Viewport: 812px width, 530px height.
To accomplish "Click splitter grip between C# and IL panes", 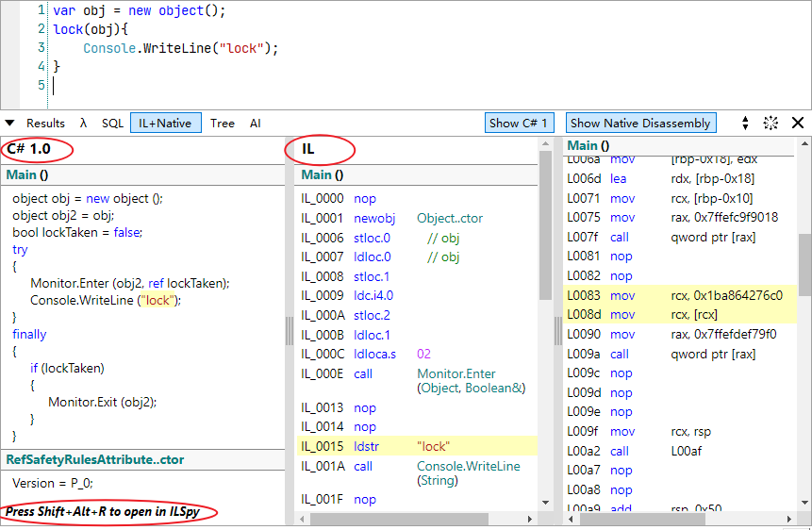I will (x=290, y=330).
